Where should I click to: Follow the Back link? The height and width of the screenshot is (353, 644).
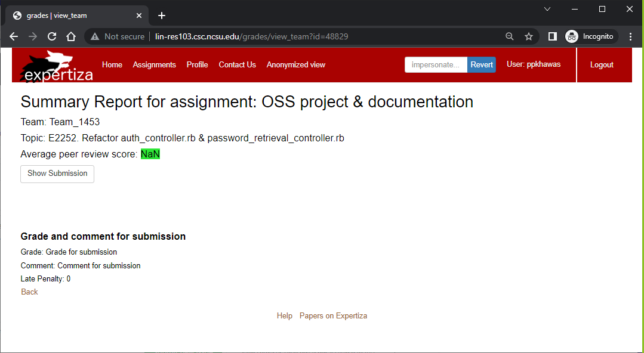coord(29,292)
